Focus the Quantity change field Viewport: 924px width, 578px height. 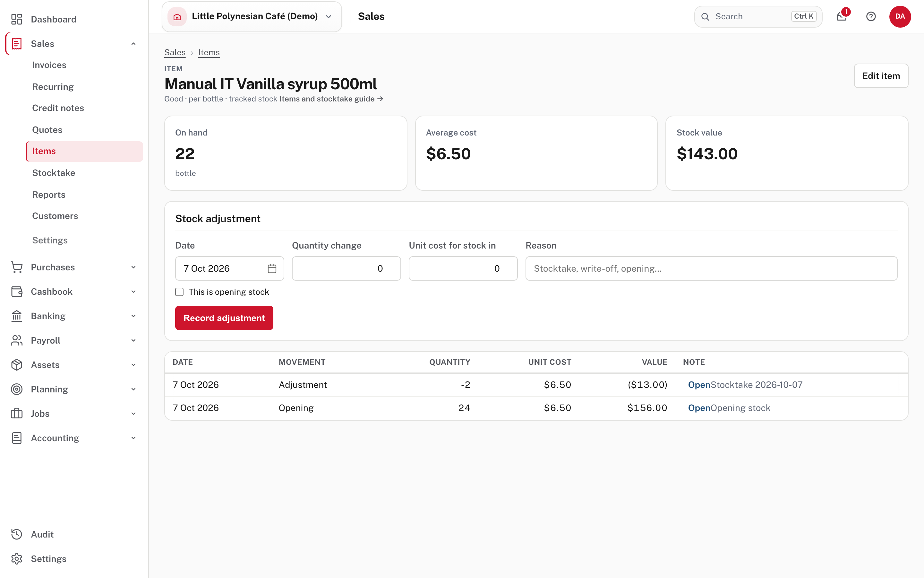346,268
